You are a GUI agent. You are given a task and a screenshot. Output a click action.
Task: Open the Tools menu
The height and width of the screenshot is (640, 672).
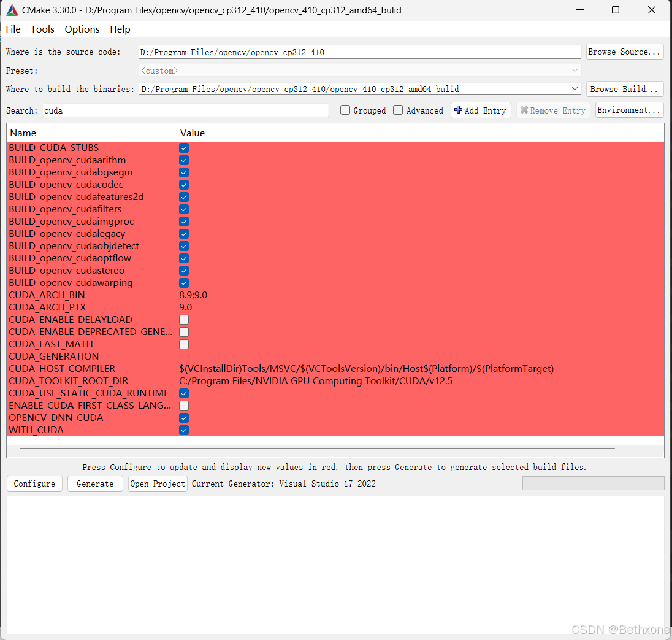point(42,29)
